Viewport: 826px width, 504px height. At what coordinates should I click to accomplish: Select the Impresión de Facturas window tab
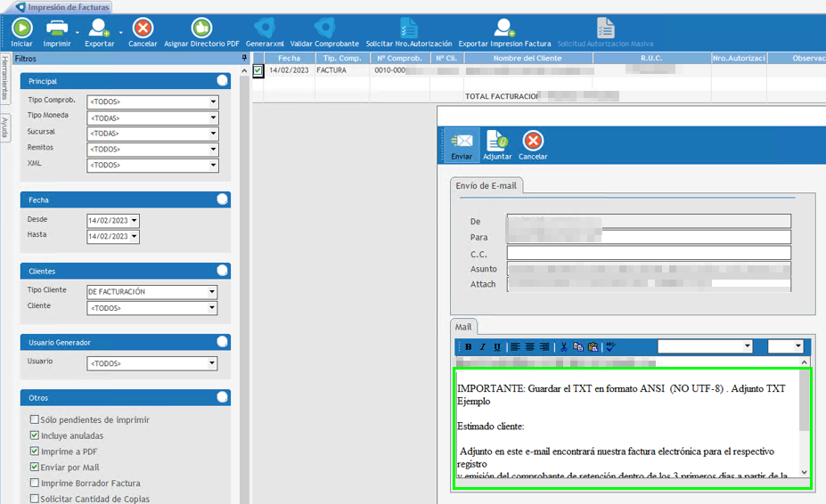[62, 7]
